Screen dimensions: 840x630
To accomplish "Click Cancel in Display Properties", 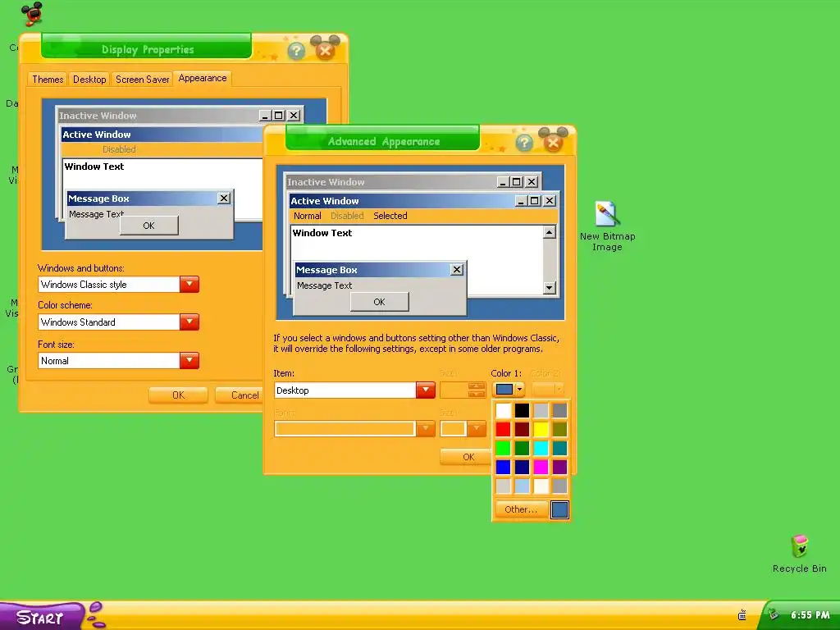I will pos(239,395).
